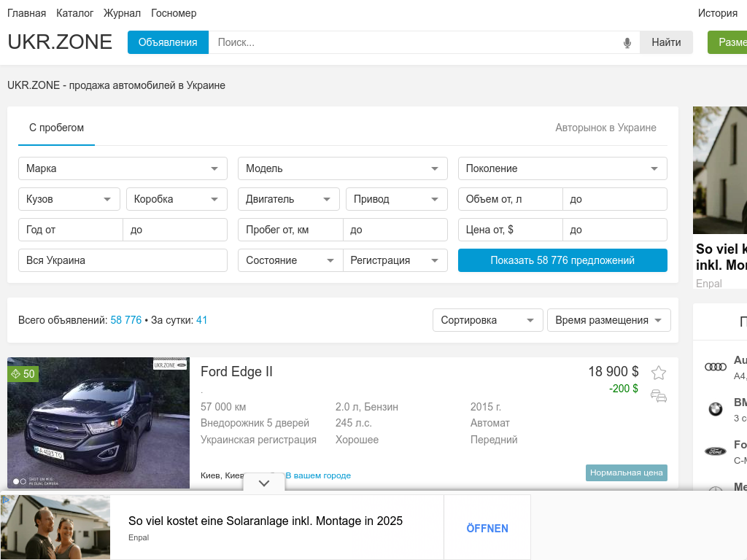
Task: Open the Ford Edge II listing title
Action: pyautogui.click(x=236, y=371)
